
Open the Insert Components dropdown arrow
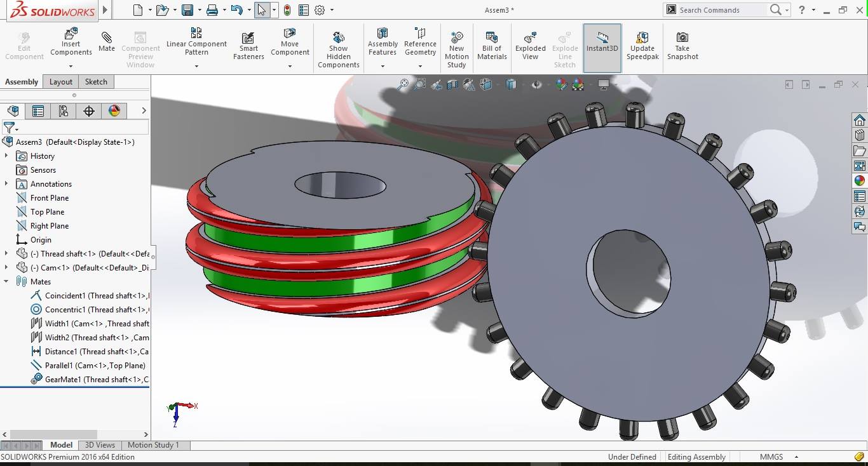pyautogui.click(x=71, y=66)
